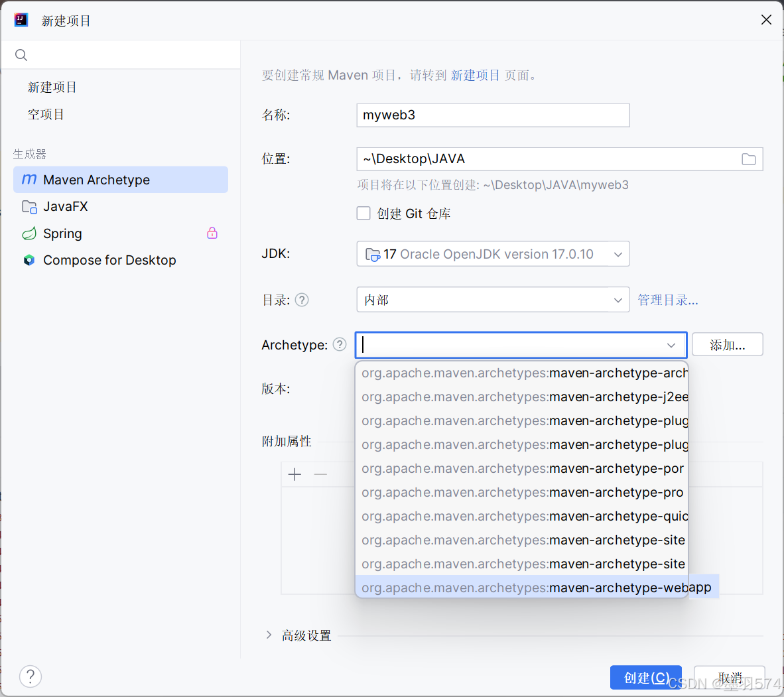Open the 目录 catalog dropdown showing 内部

(x=493, y=300)
